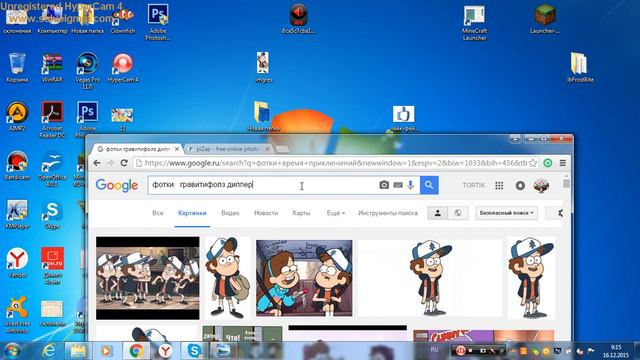Click the Google logo
640x360 pixels.
[x=117, y=185]
